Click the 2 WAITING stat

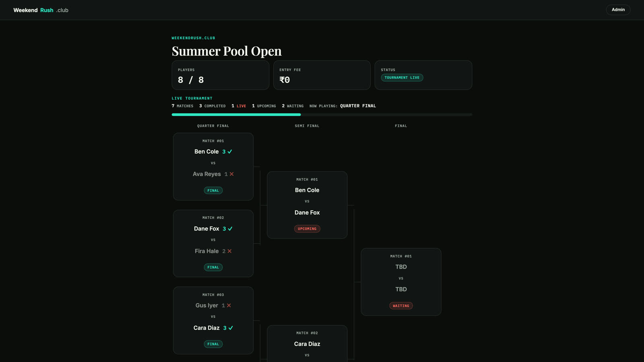(x=293, y=106)
